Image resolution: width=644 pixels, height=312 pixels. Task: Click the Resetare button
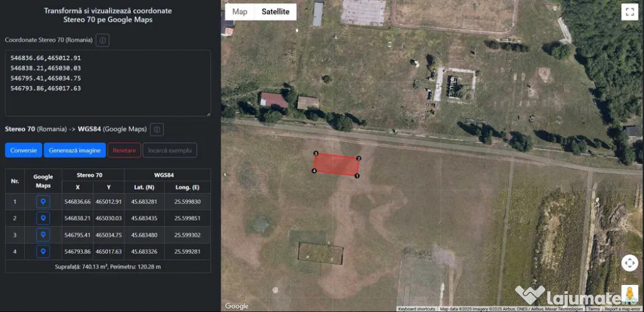(x=125, y=150)
